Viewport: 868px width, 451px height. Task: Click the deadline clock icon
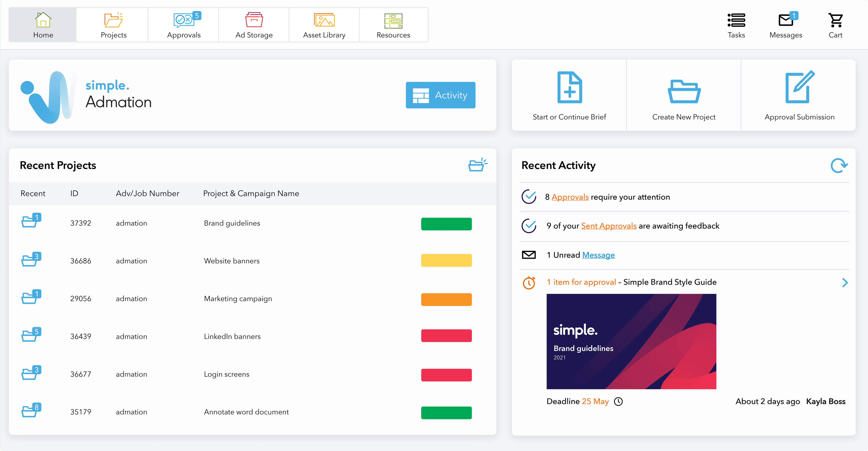point(618,402)
